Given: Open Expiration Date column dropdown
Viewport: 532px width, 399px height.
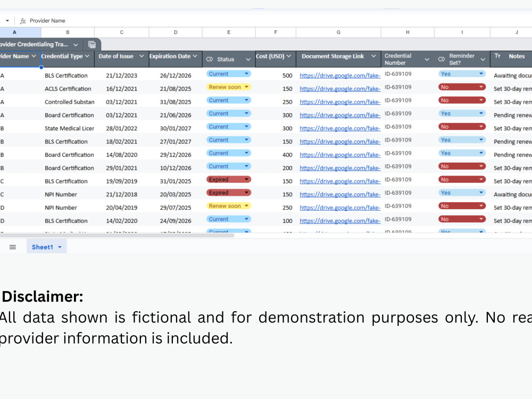Looking at the screenshot, I should pos(195,56).
